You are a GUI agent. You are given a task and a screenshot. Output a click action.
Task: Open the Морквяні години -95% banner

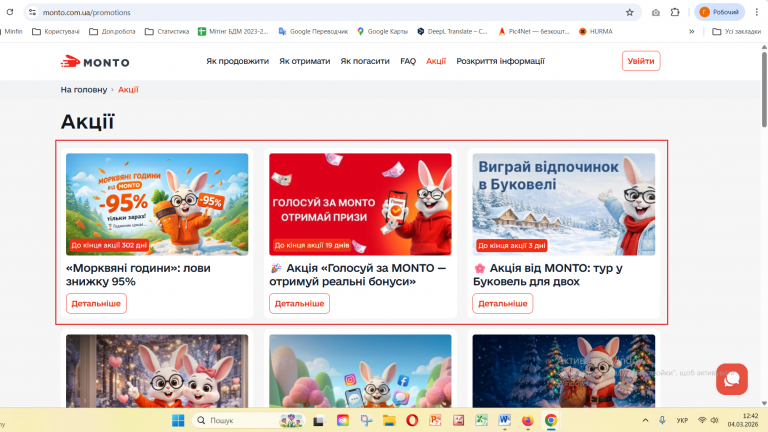pos(157,204)
